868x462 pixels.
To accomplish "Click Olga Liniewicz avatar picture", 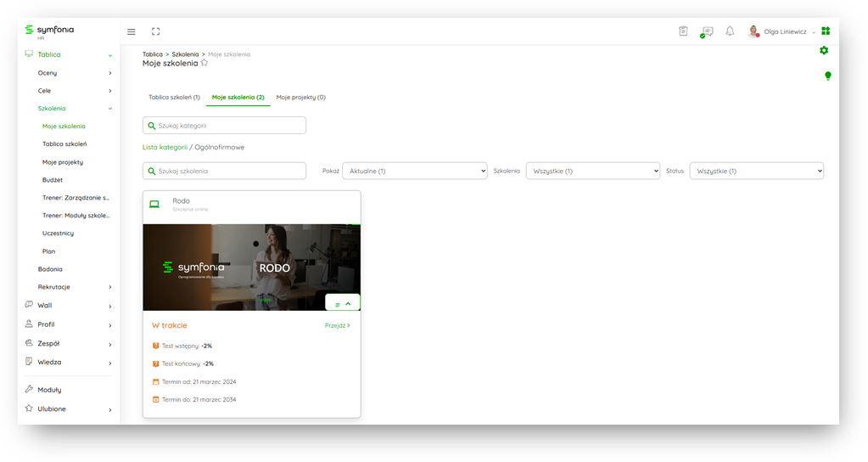I will coord(753,31).
